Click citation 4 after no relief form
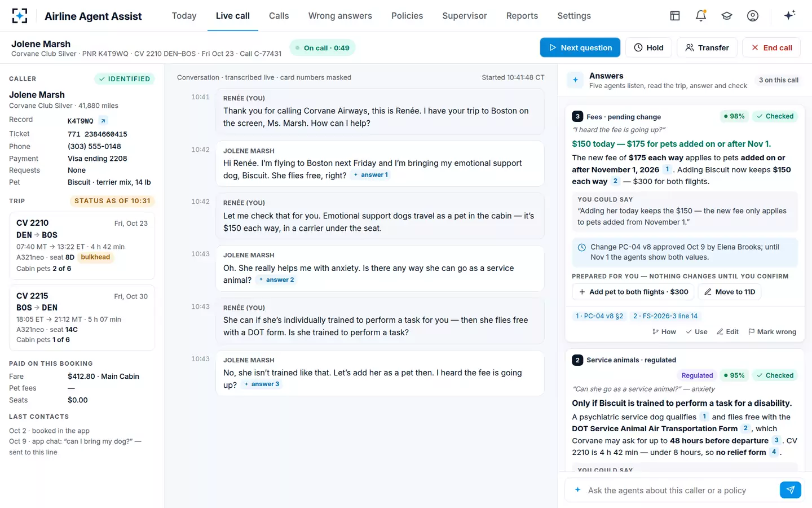This screenshot has width=812, height=508. [x=774, y=452]
